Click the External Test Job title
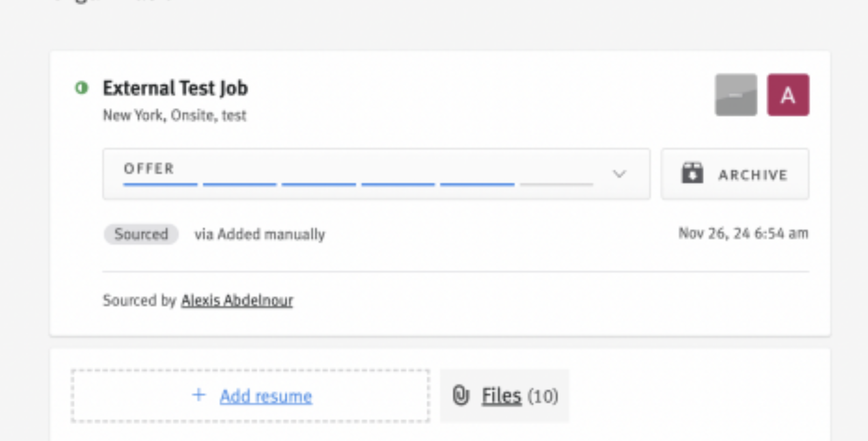The width and height of the screenshot is (868, 441). tap(175, 88)
